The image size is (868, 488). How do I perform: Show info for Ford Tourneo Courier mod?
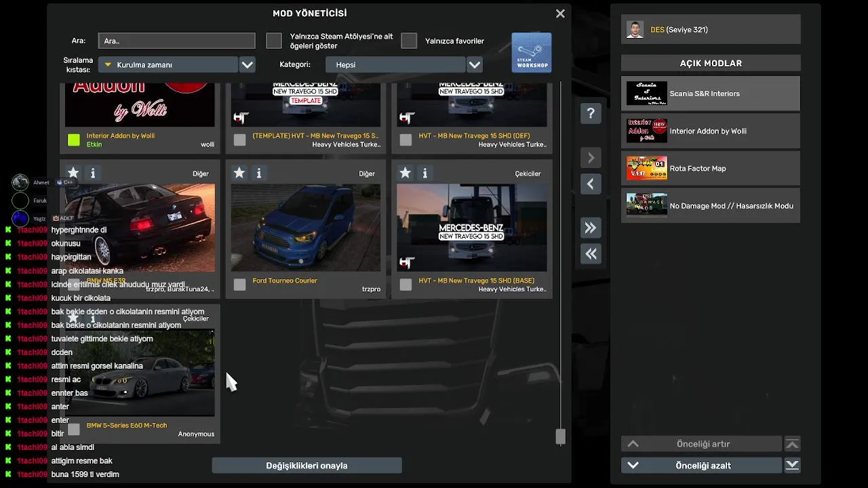[258, 174]
